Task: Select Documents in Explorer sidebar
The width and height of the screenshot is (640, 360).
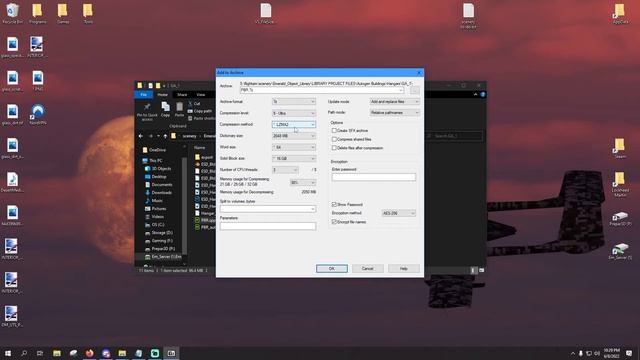Action: pyautogui.click(x=159, y=184)
